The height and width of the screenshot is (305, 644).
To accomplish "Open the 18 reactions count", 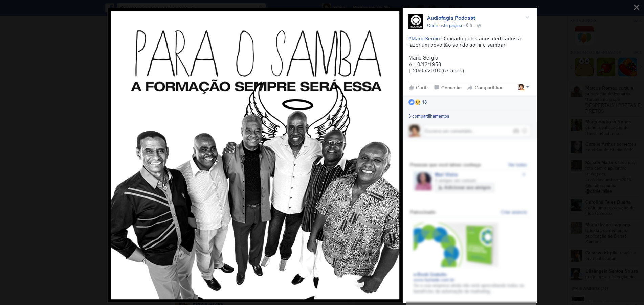I will 424,102.
